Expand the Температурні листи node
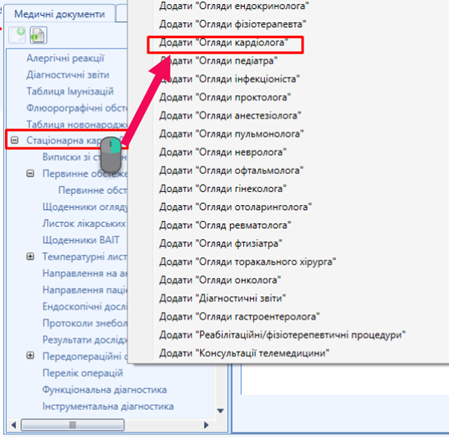Viewport: 449px width, 437px height. point(30,256)
